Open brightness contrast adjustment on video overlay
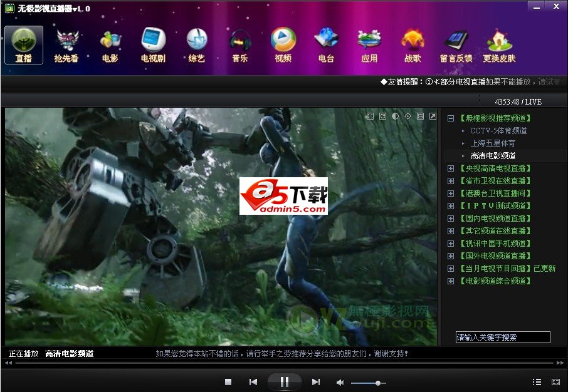 click(395, 116)
